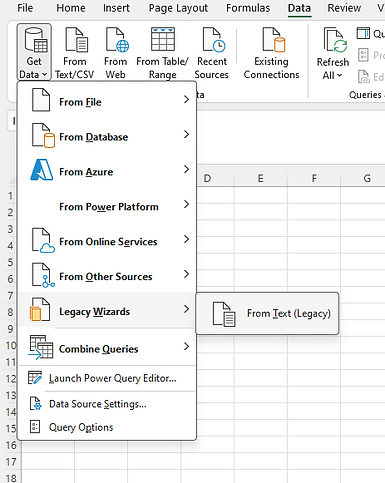The width and height of the screenshot is (385, 483).
Task: Open Data Source Settings
Action: pos(107,404)
